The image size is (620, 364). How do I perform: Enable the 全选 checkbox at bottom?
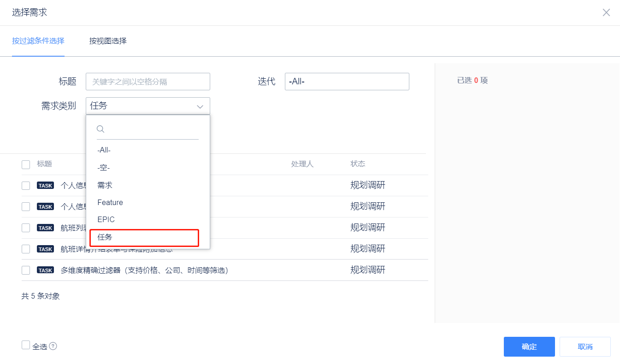26,345
